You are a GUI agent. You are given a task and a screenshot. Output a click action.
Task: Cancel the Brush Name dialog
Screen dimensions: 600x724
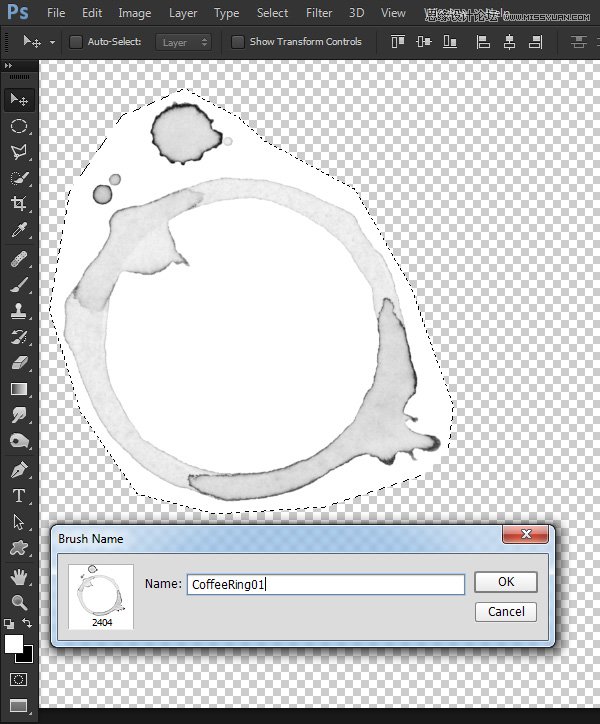tap(506, 612)
